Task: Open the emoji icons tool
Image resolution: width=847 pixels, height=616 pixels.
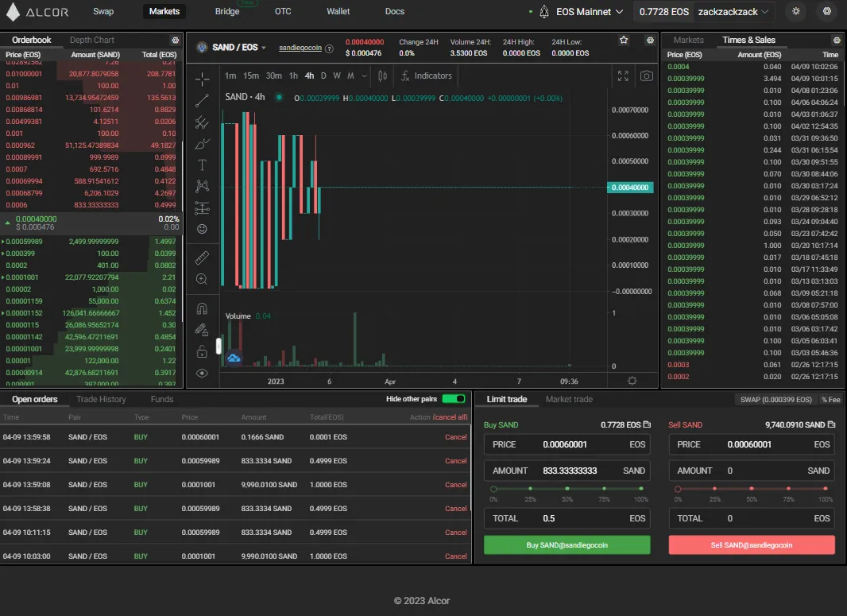Action: (x=202, y=229)
